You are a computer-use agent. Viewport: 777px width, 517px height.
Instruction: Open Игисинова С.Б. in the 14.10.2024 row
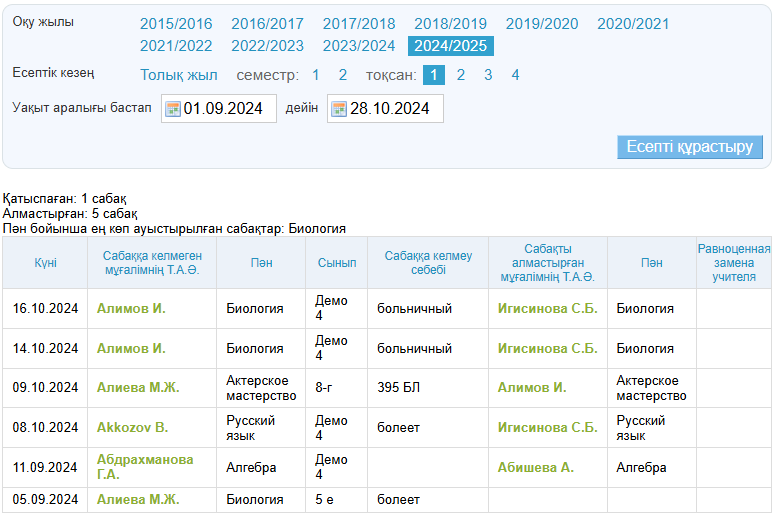[547, 349]
